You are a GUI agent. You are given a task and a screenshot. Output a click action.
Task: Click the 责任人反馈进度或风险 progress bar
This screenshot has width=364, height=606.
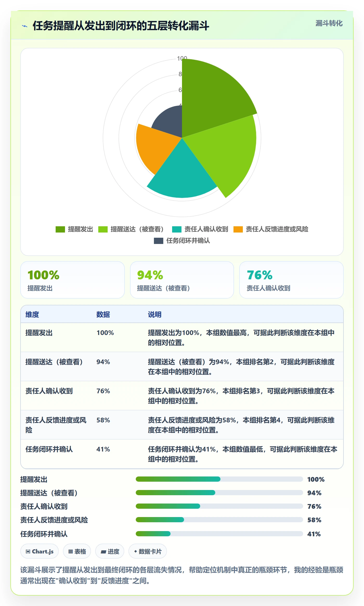[219, 520]
